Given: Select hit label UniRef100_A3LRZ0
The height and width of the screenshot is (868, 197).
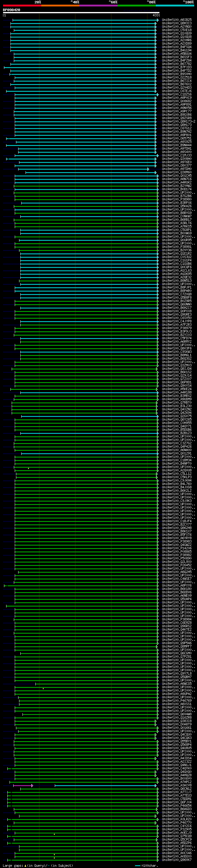Looking at the screenshot, I should [x=176, y=819].
